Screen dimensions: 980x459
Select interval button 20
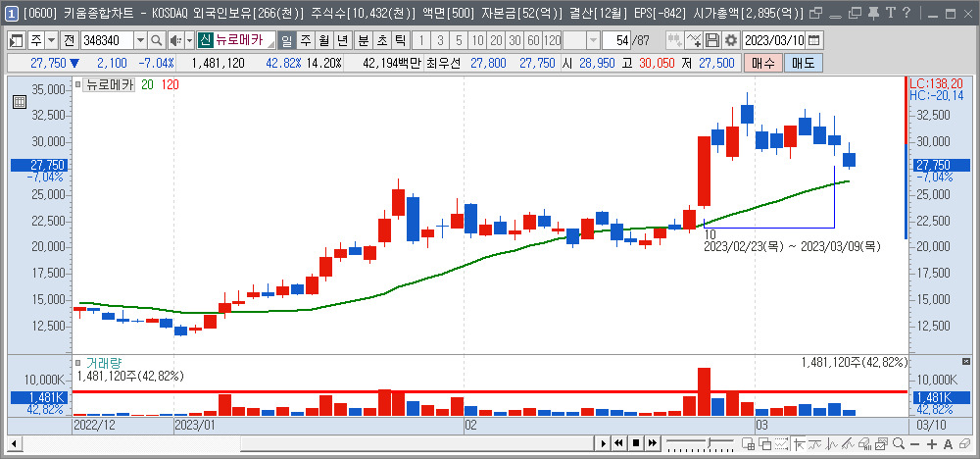click(x=497, y=40)
